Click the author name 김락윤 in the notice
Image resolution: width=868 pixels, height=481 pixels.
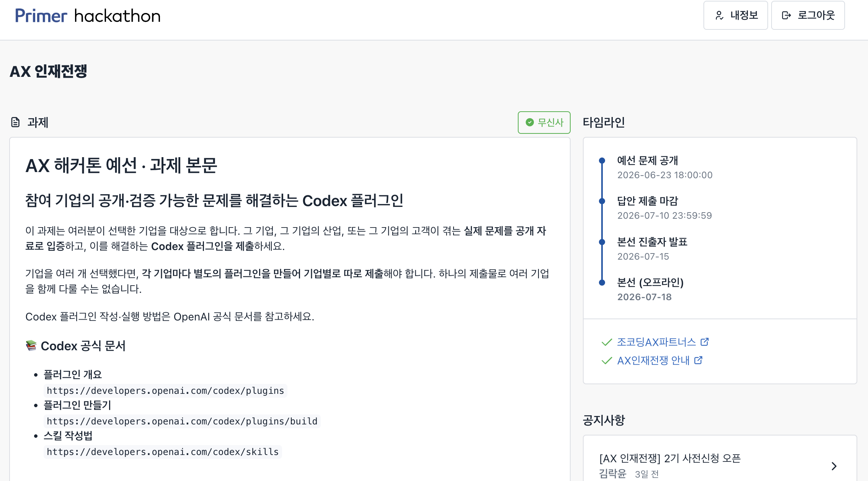click(613, 474)
